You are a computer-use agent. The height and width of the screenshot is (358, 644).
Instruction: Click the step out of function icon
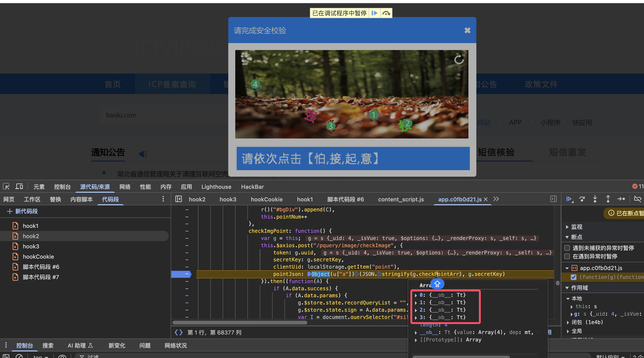[x=608, y=199]
